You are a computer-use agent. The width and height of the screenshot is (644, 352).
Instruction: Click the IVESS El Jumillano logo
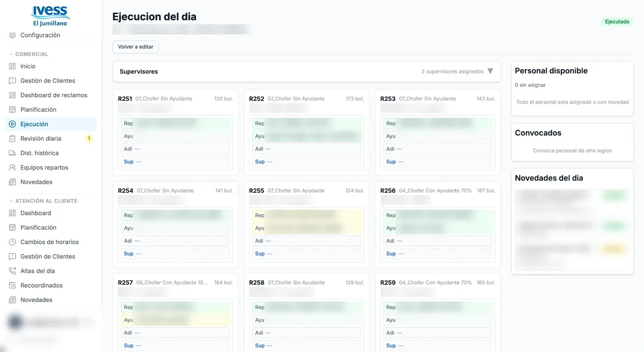[x=50, y=16]
